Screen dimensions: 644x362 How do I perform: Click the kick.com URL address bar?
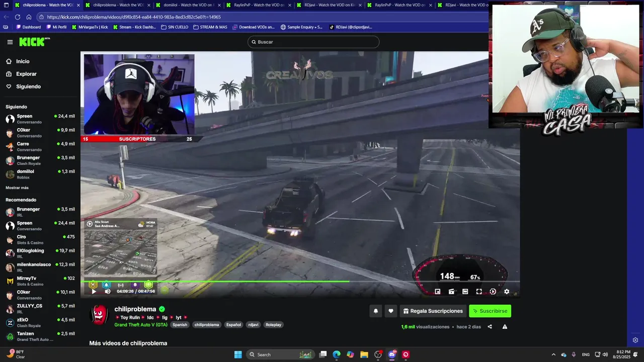pos(262,17)
